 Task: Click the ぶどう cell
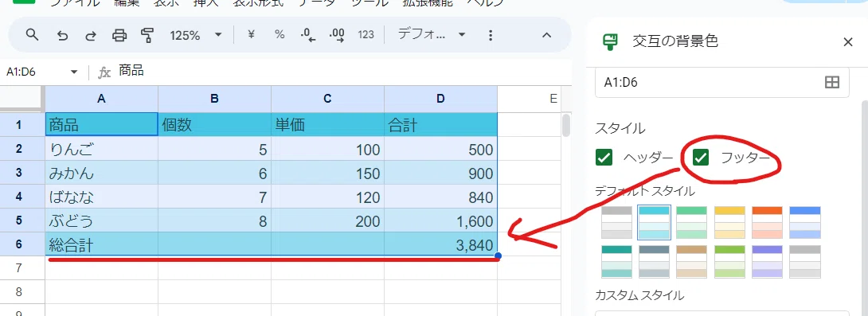point(101,220)
